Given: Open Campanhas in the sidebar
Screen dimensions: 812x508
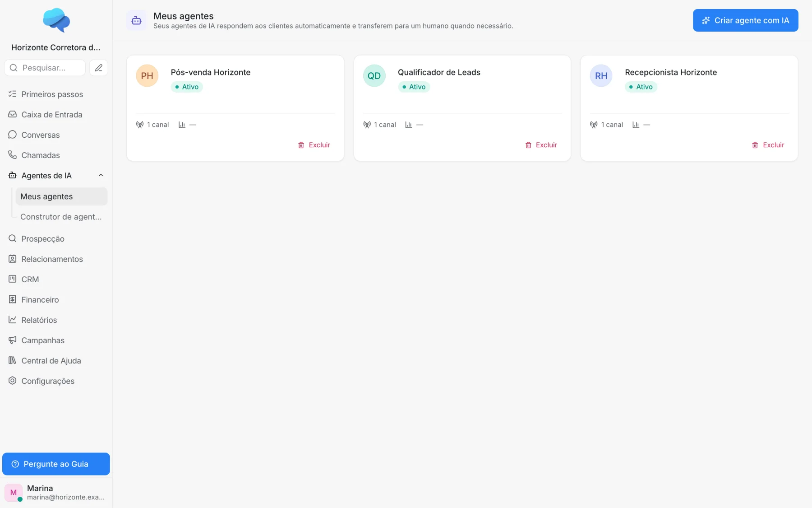Looking at the screenshot, I should [56, 340].
